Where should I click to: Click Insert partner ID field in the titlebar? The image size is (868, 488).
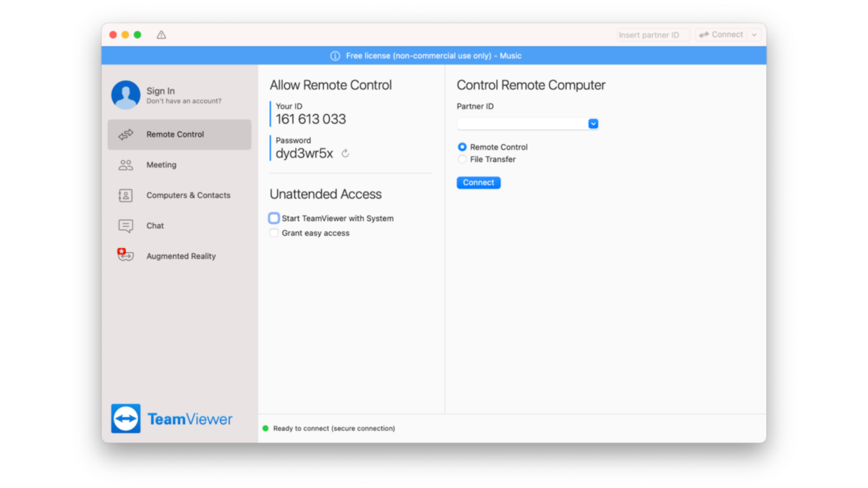click(651, 34)
